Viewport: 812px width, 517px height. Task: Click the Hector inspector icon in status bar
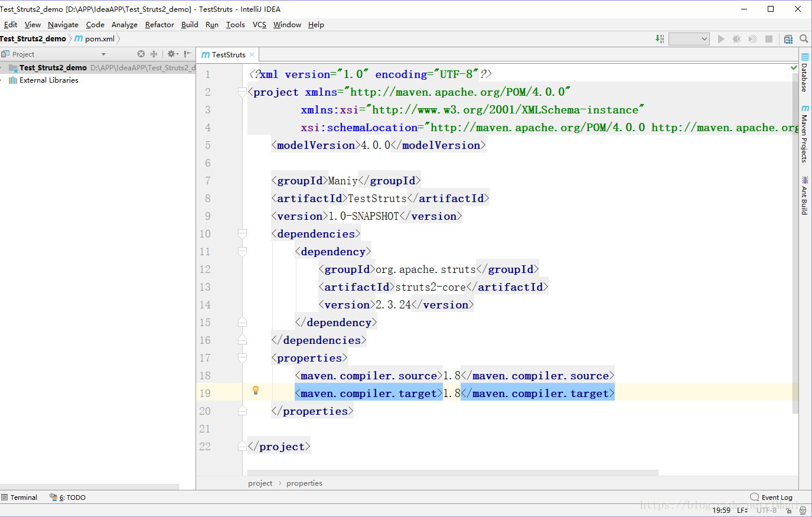[x=803, y=511]
